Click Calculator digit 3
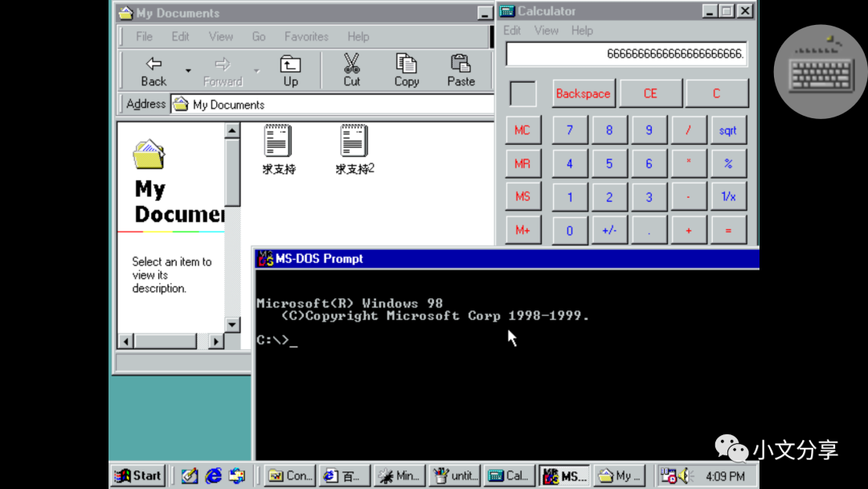Image resolution: width=868 pixels, height=489 pixels. (649, 196)
